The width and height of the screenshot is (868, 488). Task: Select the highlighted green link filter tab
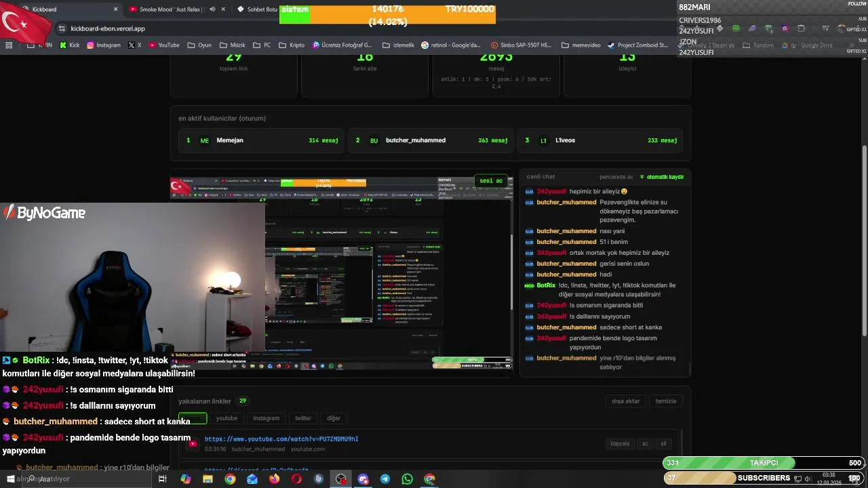pos(192,418)
